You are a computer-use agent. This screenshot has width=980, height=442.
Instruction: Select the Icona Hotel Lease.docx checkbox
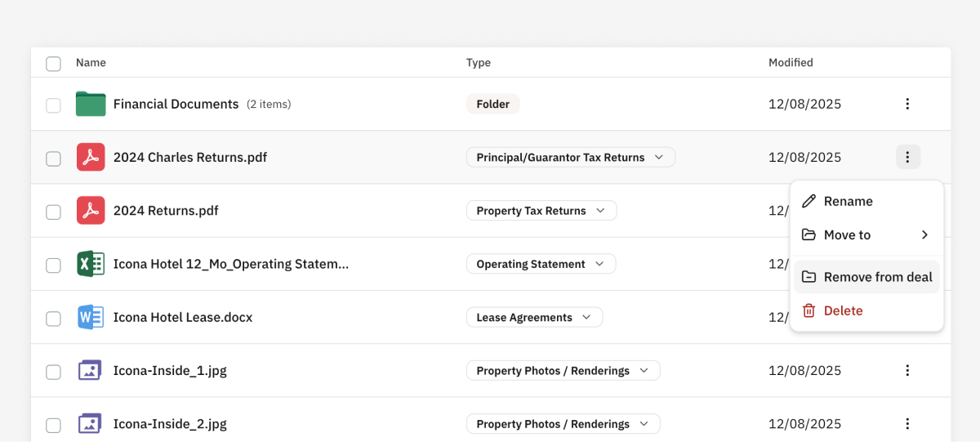click(x=53, y=319)
